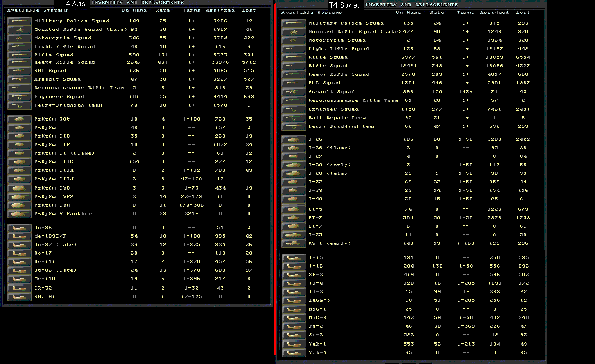Select the PzKpfw IIIJ tank icon
Image resolution: width=595 pixels, height=364 pixels.
pos(20,179)
